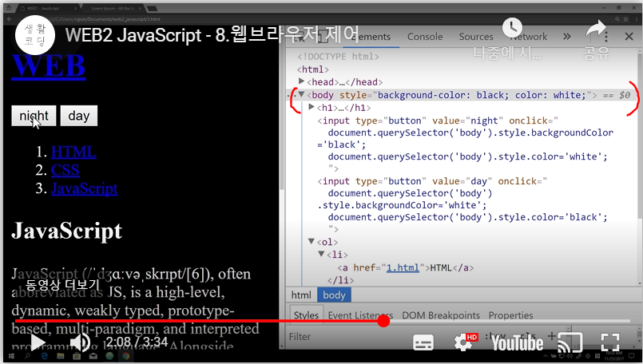
Task: Open the HD settings gear
Action: 465,342
